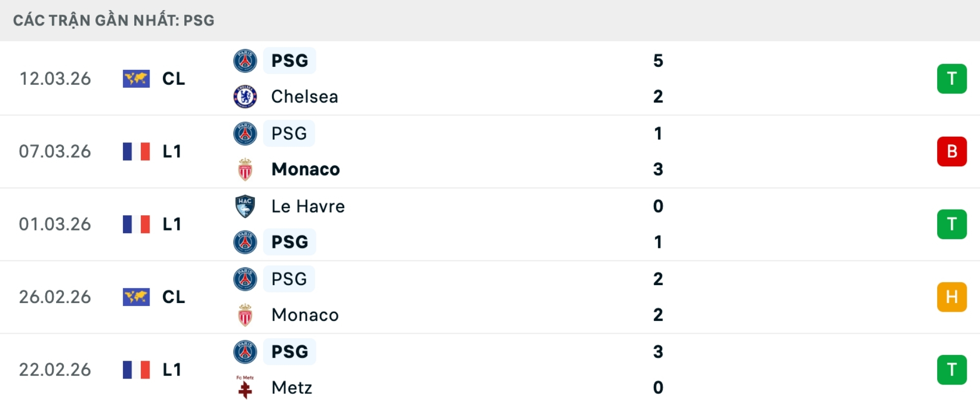Click the PSG badge in the Metz match row
The width and height of the screenshot is (980, 404).
245,351
